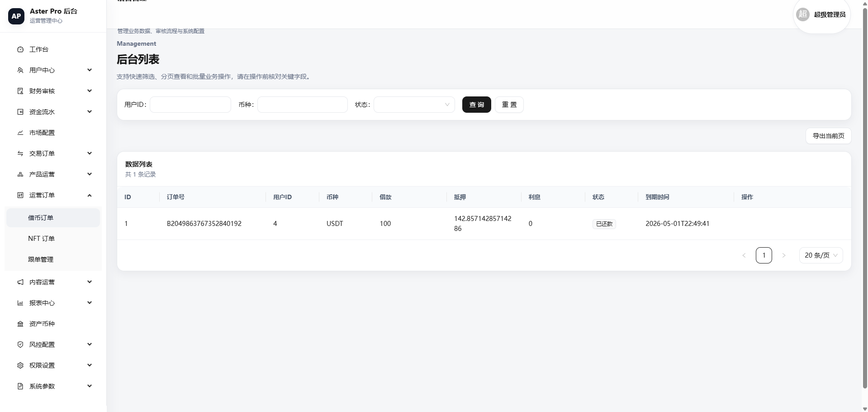Click the 用户ID input field
The height and width of the screenshot is (412, 868).
[190, 105]
